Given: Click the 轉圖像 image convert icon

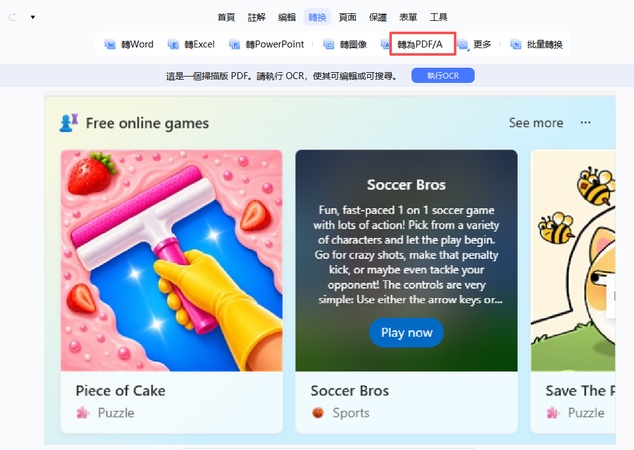Looking at the screenshot, I should click(x=329, y=44).
